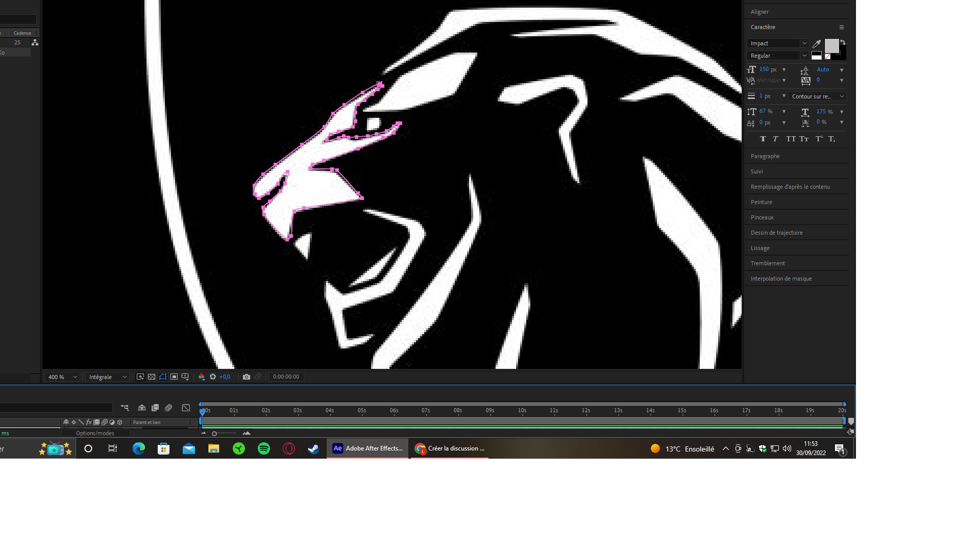Expand the Lissage panel
This screenshot has width=980, height=551.
pyautogui.click(x=760, y=248)
